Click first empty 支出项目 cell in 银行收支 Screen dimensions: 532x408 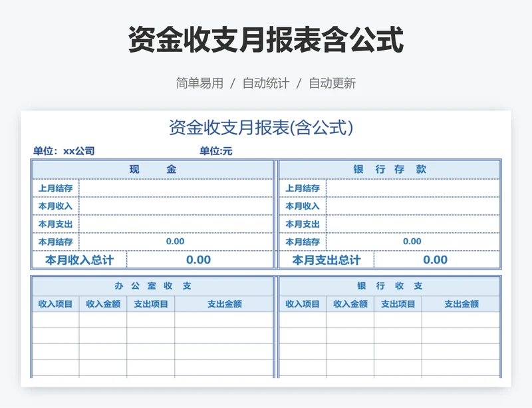[x=398, y=320]
